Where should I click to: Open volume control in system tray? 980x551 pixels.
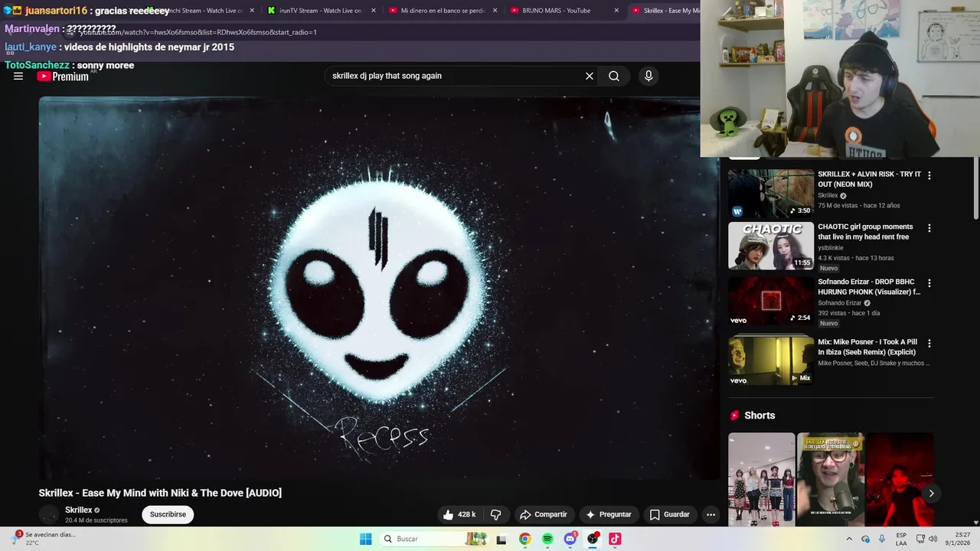tap(933, 539)
